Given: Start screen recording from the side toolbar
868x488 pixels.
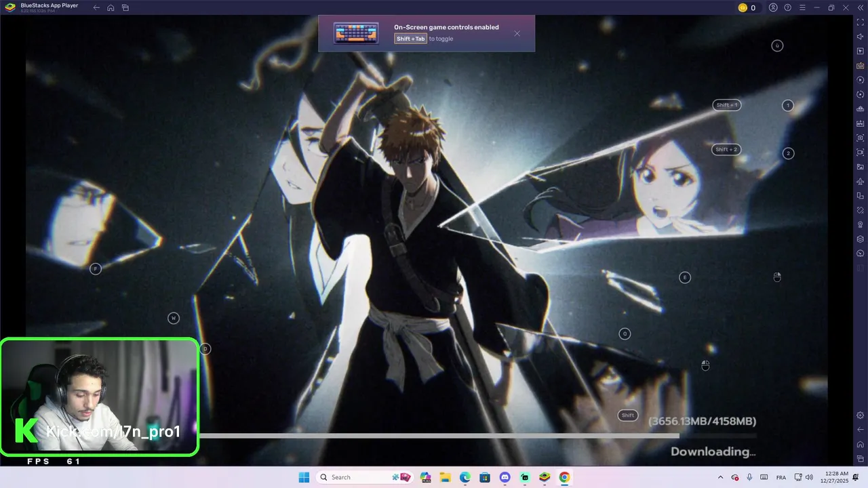Looking at the screenshot, I should pos(861,152).
